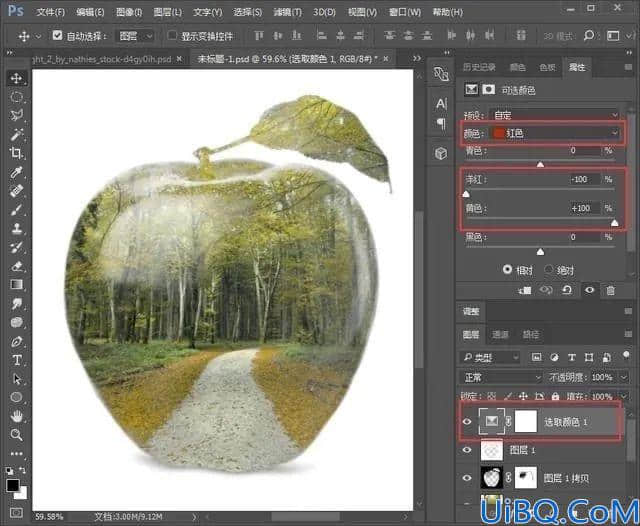Adjust the Cyan slider handle

tap(540, 164)
